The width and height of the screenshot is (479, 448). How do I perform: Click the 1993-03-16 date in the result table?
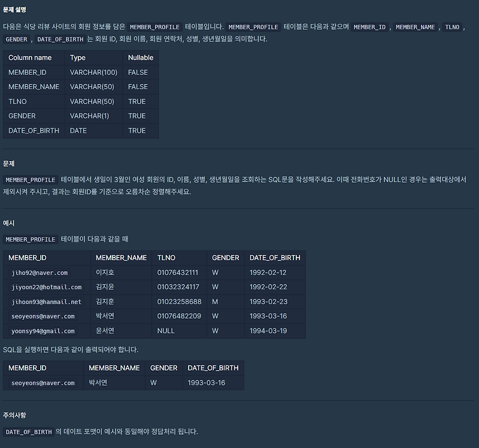(207, 383)
